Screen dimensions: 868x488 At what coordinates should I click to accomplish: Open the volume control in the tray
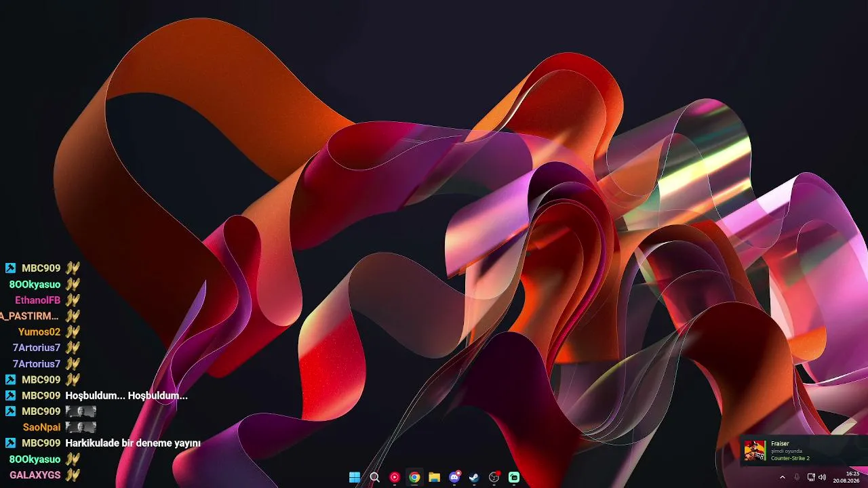coord(822,477)
